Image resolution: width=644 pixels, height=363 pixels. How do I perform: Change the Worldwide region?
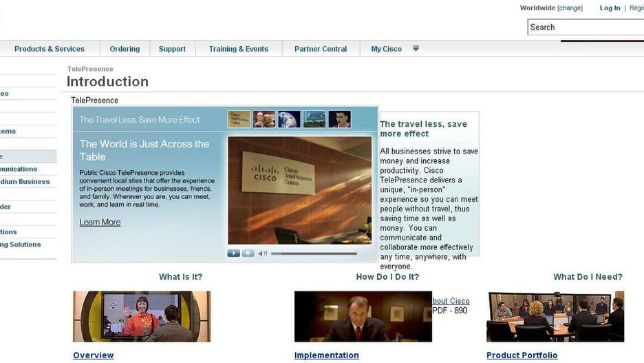coord(570,8)
